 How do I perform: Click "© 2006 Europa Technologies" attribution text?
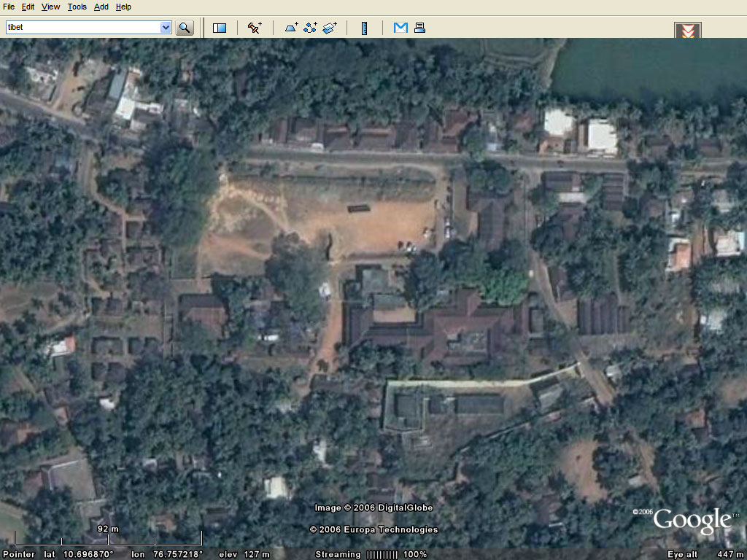click(x=374, y=529)
